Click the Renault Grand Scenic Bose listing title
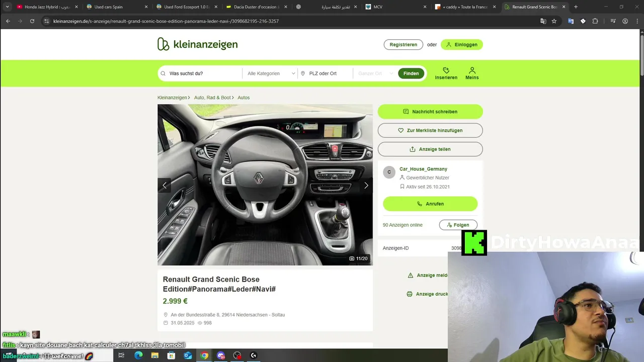The width and height of the screenshot is (644, 362). (x=219, y=284)
